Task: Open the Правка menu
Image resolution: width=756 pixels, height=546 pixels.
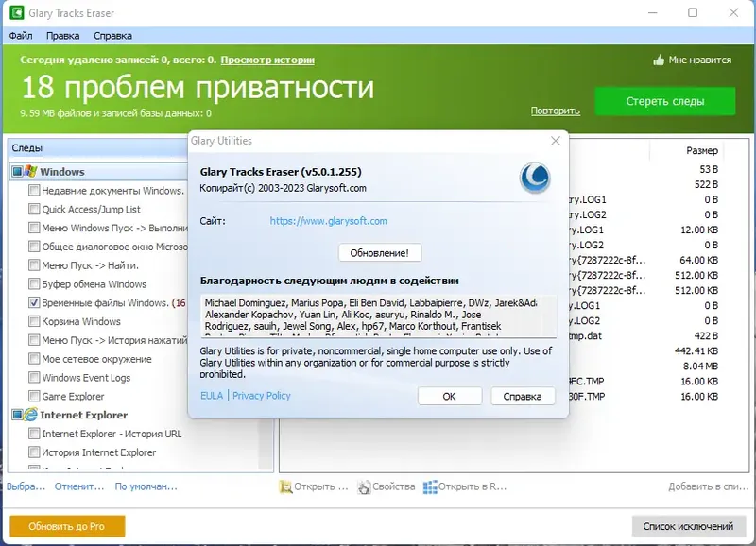Action: coord(62,36)
